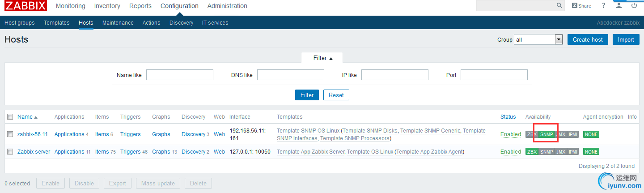Click the Delete button

pos(198,183)
